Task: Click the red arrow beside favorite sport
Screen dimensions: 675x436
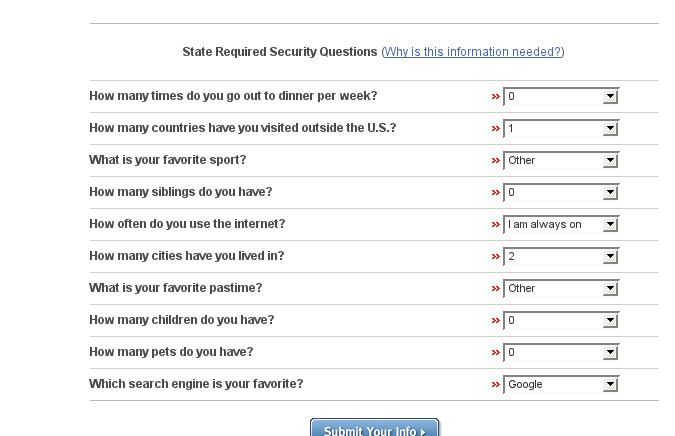Action: click(496, 161)
